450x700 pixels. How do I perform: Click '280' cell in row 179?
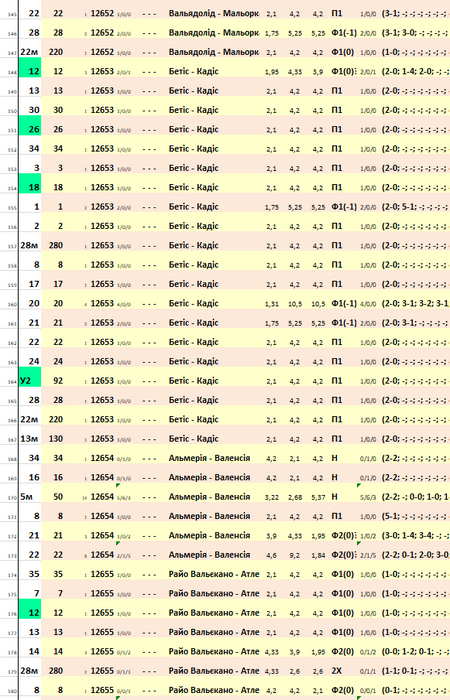coord(56,671)
